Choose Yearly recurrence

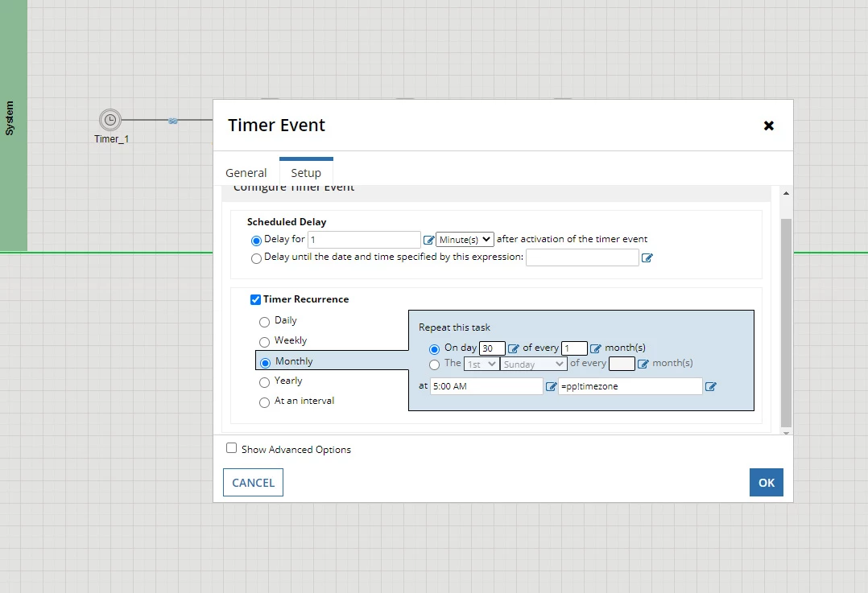(264, 382)
